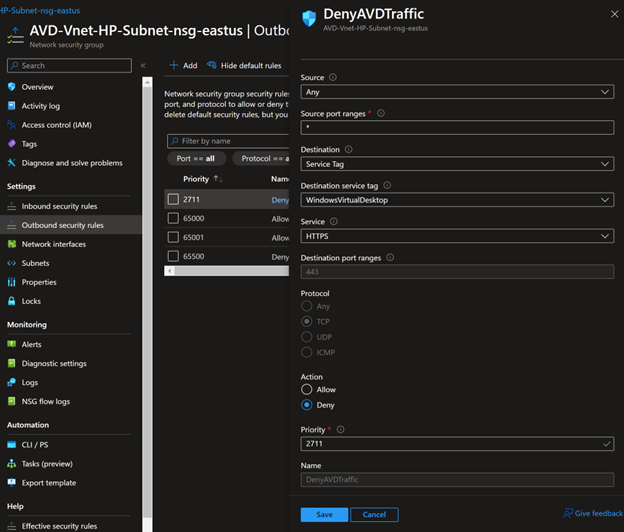Screen dimensions: 624x532
Task: Click the Filter by name field
Action: click(x=228, y=141)
